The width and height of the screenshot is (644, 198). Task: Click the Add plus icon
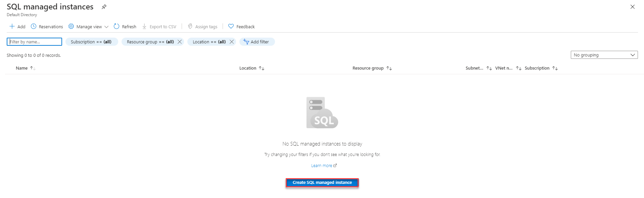coord(12,27)
